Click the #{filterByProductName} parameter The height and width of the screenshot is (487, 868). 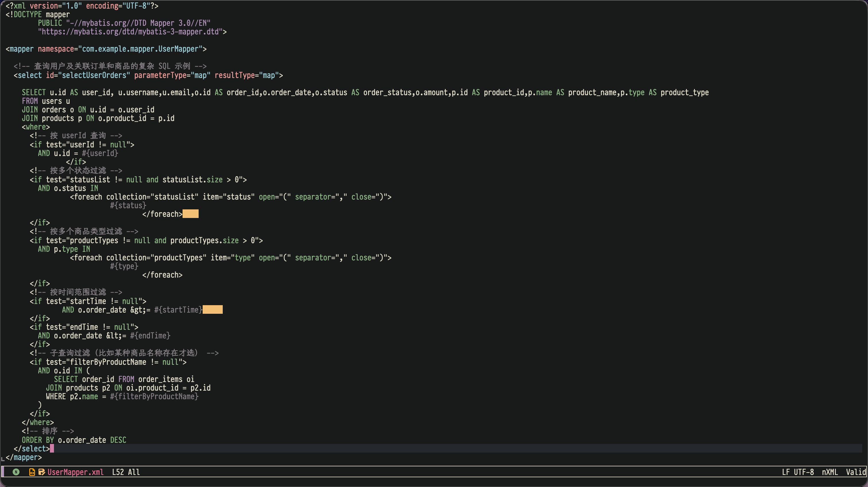(x=154, y=396)
